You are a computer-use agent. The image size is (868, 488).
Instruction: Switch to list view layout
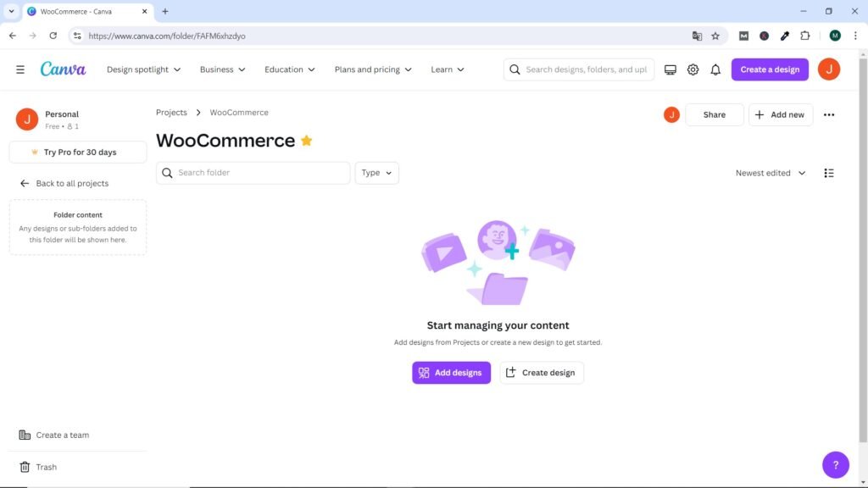829,173
